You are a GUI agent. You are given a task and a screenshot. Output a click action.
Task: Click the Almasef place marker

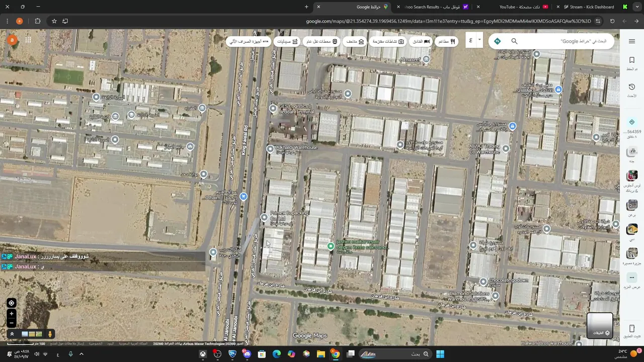(426, 59)
